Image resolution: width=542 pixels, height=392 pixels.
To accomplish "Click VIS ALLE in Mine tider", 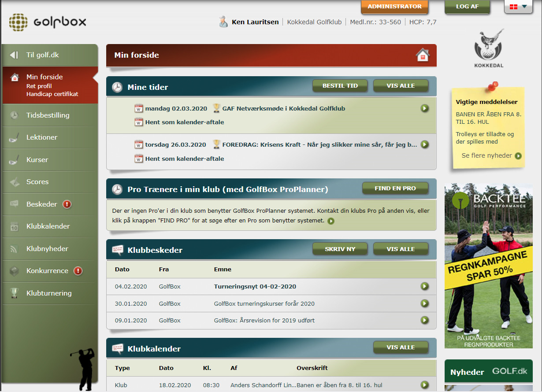I will tap(401, 86).
